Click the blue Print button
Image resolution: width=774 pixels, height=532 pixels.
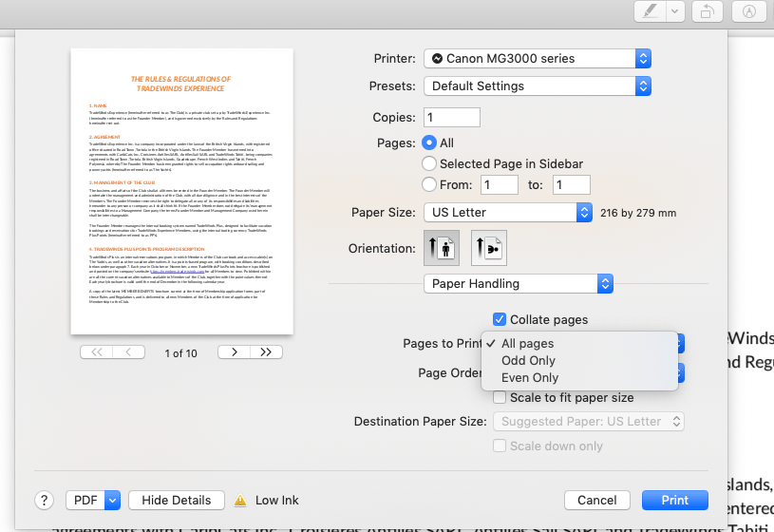(x=675, y=501)
